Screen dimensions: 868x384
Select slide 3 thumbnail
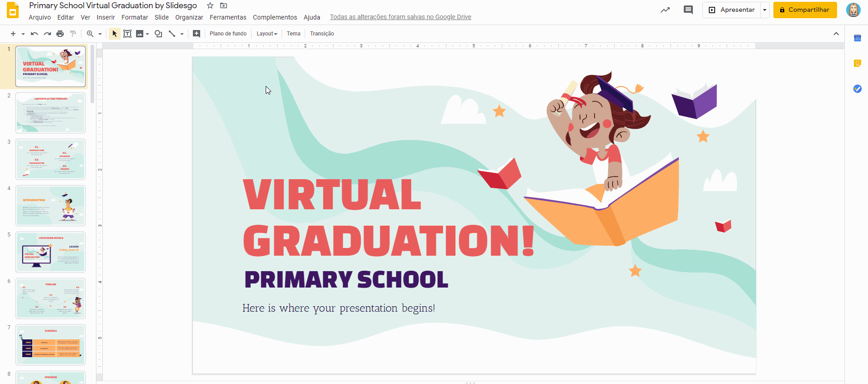(x=50, y=159)
